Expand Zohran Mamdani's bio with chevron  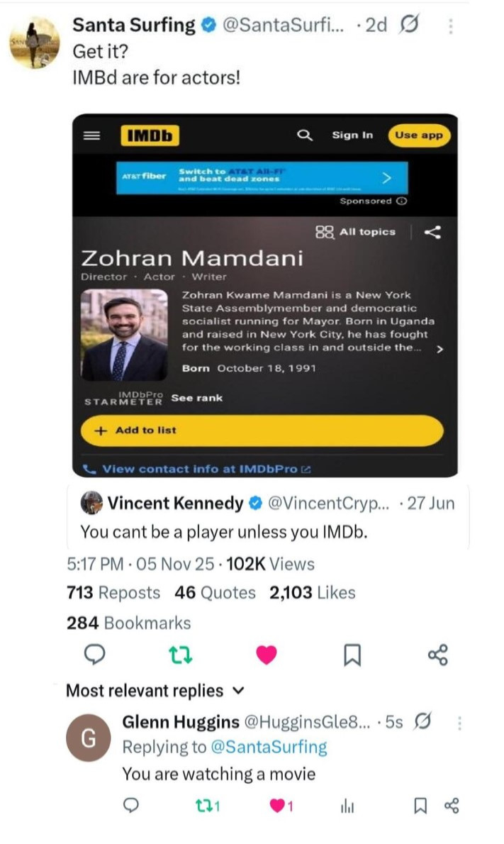440,349
